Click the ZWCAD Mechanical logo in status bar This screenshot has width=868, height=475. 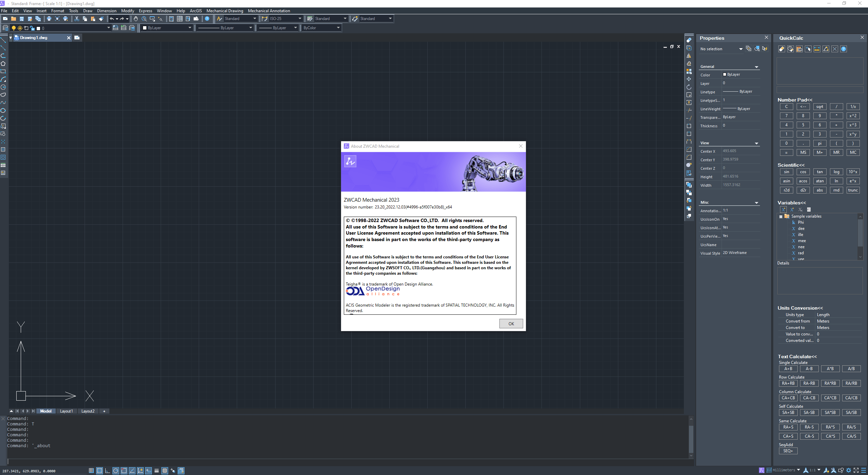pos(762,470)
